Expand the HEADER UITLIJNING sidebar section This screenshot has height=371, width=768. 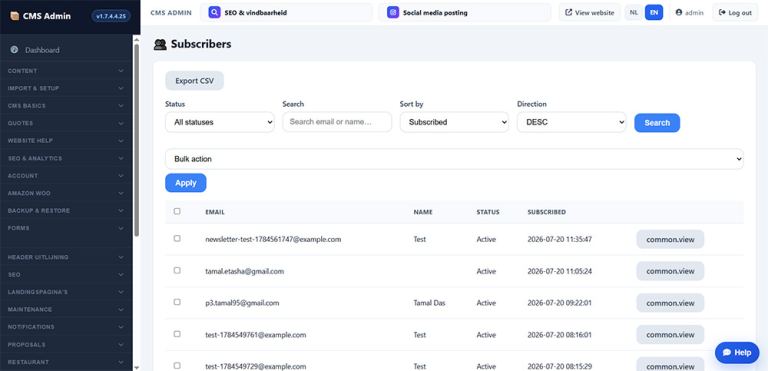66,257
